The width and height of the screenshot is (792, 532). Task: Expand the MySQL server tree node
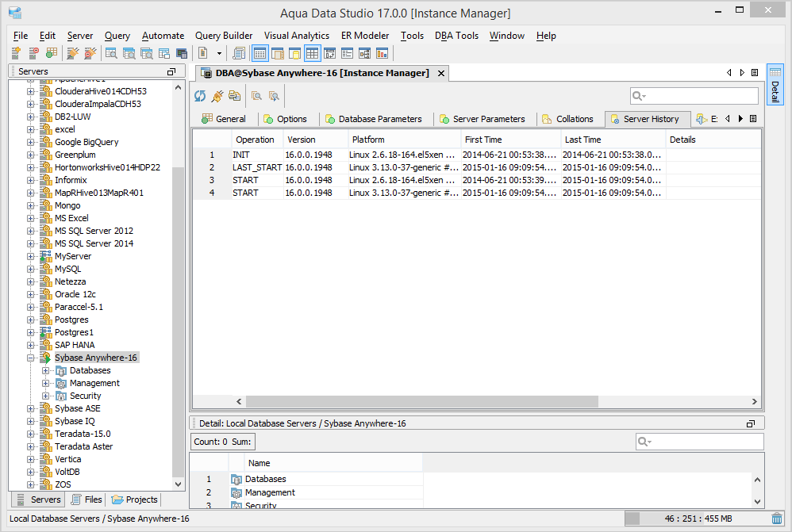click(x=31, y=269)
